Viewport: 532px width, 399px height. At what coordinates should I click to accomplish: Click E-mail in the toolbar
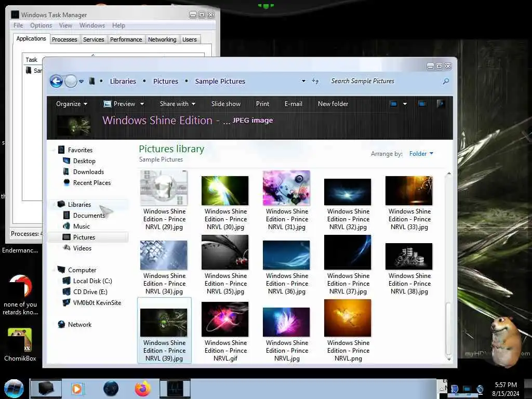pos(294,104)
